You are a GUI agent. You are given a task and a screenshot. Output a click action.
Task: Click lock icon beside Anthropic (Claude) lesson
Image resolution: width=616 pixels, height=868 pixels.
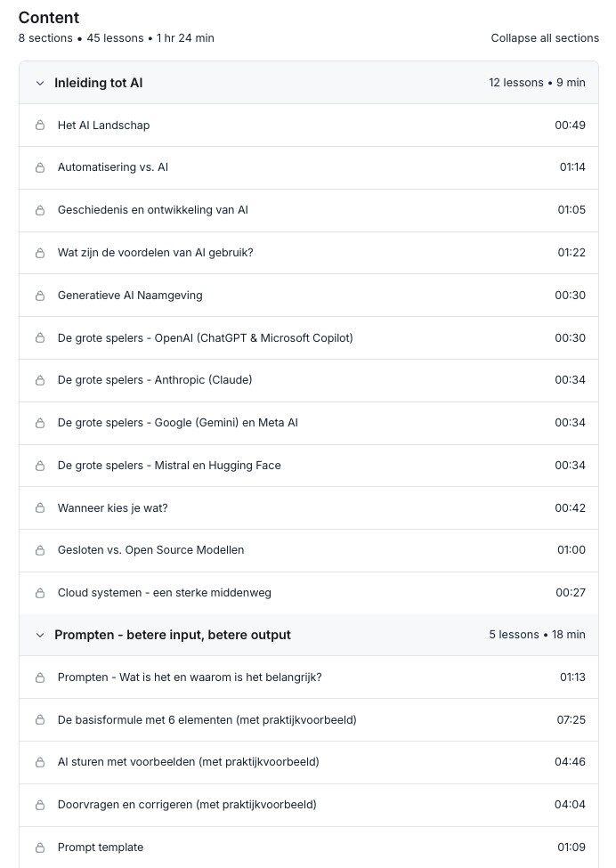tap(39, 380)
